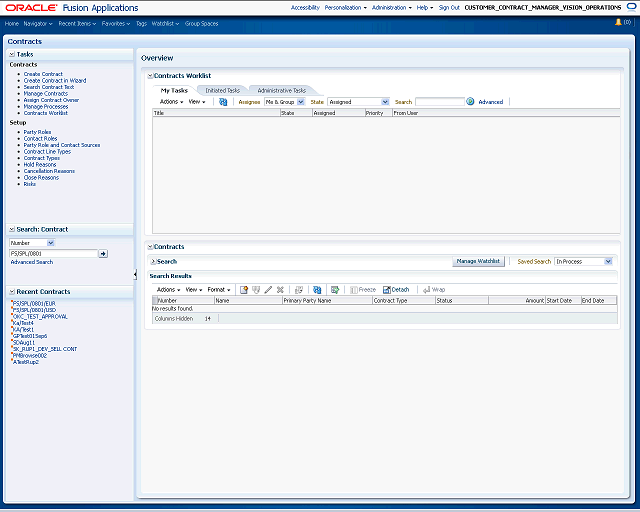Click the duplicate icon in Search Results toolbar
The height and width of the screenshot is (512, 640).
tap(299, 290)
